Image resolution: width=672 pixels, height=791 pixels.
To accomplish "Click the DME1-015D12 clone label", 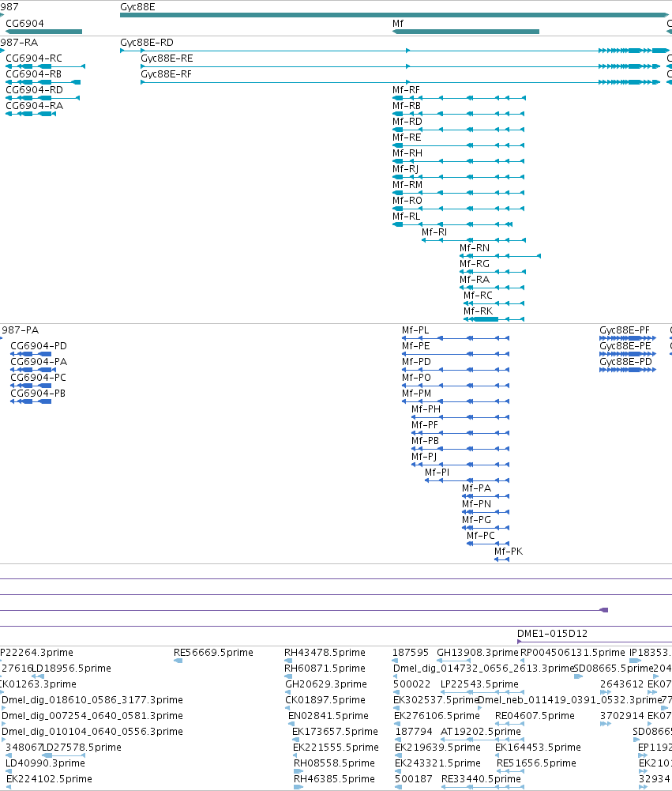I will [x=553, y=634].
